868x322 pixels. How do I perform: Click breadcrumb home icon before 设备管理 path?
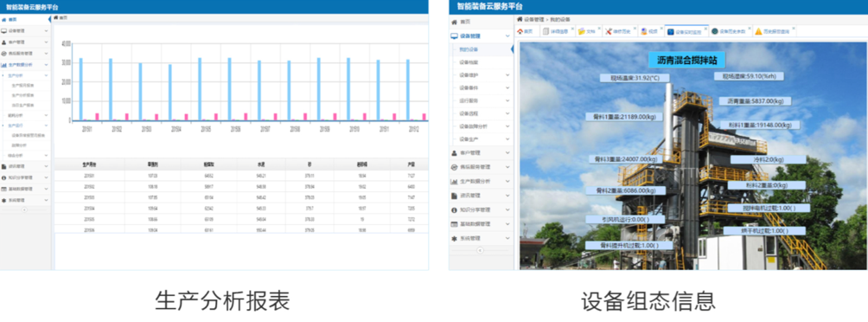click(520, 19)
